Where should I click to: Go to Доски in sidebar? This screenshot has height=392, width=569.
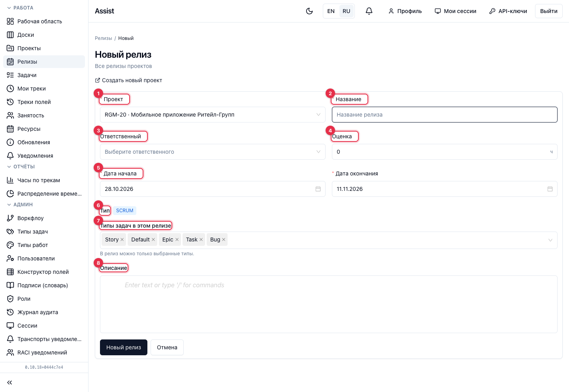[x=44, y=35]
